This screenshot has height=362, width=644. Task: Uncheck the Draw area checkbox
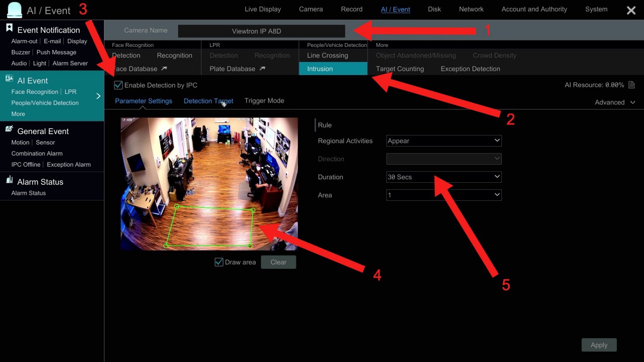[219, 262]
